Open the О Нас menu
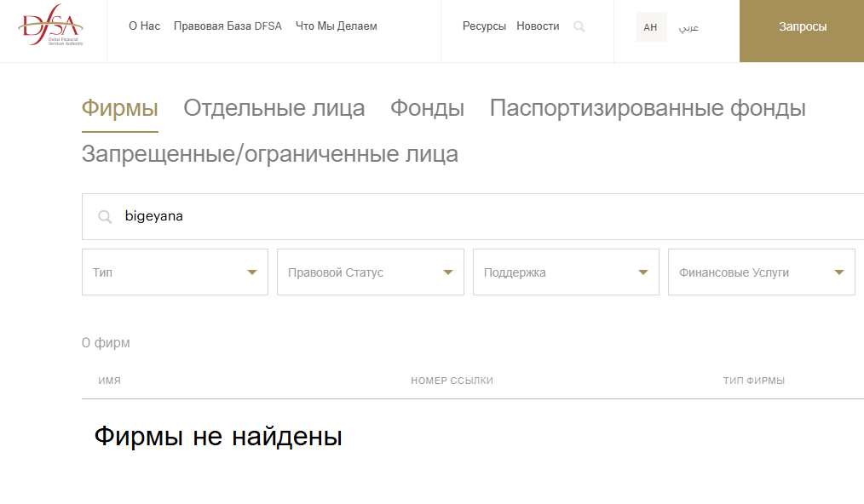Image resolution: width=864 pixels, height=504 pixels. [144, 26]
